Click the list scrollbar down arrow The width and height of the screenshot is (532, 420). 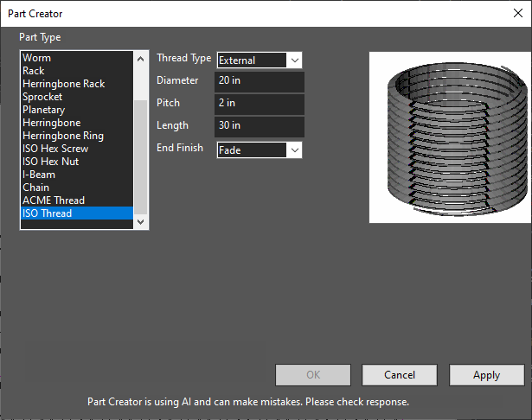[x=140, y=222]
